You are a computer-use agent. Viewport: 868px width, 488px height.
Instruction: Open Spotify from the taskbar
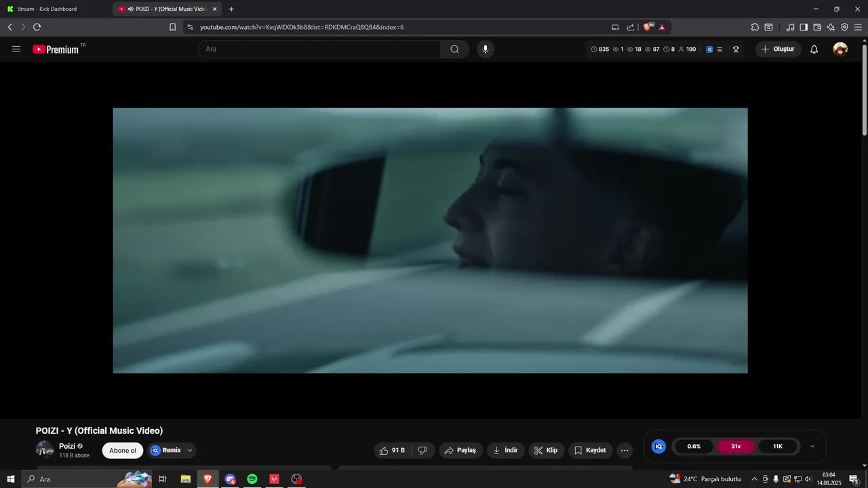click(252, 479)
